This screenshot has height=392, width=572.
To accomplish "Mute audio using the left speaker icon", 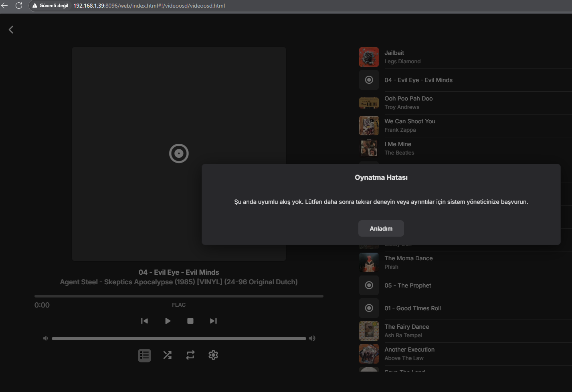I will [x=46, y=338].
